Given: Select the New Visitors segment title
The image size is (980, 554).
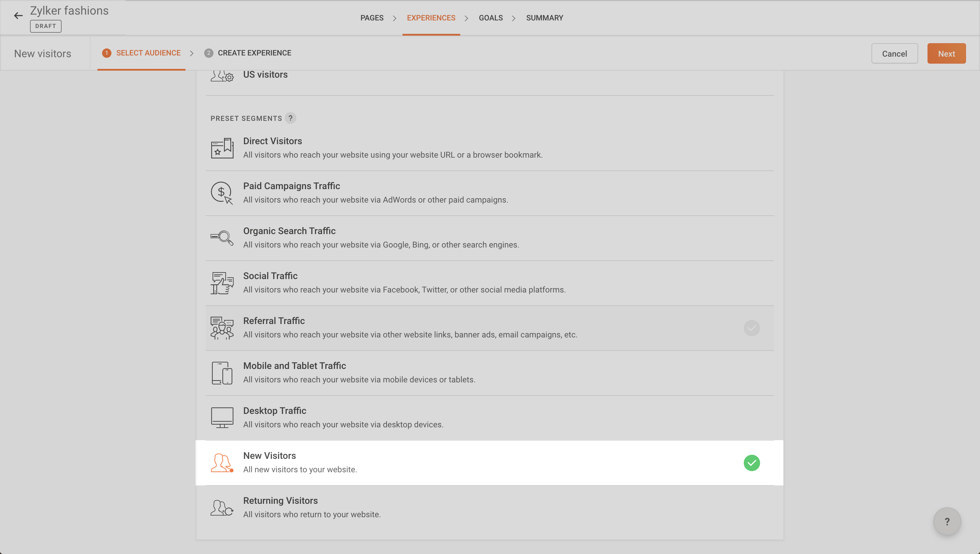Looking at the screenshot, I should click(x=269, y=455).
